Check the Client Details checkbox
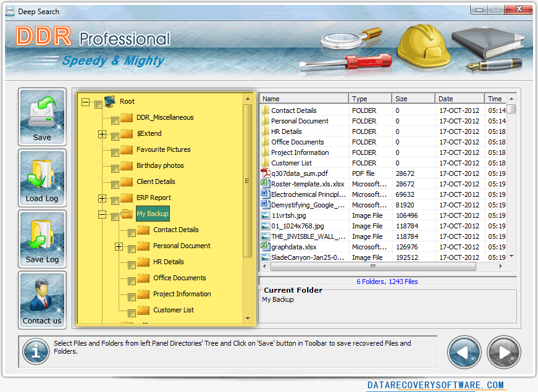Image resolution: width=538 pixels, height=392 pixels. [115, 185]
